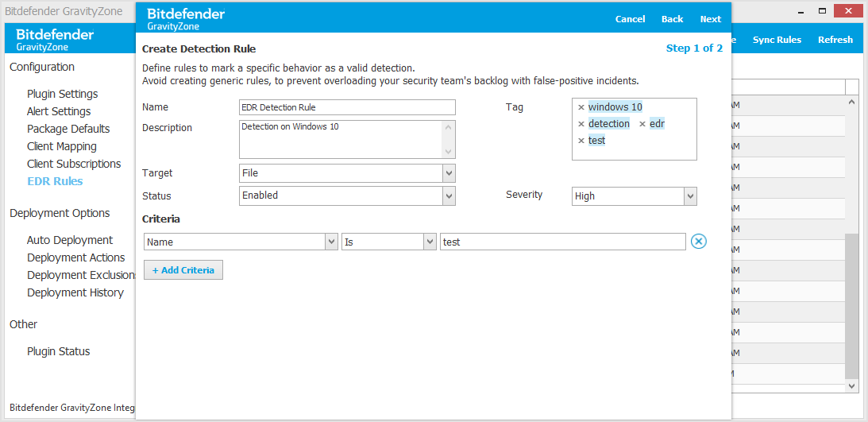Open the criteria field dropdown showing Name
Viewport: 868px width, 422px height.
(x=331, y=242)
